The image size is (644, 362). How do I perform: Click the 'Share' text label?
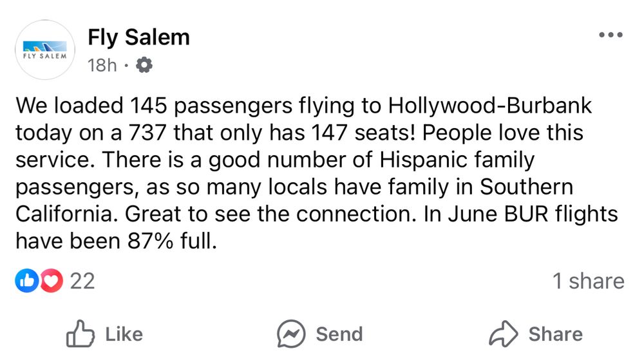tap(556, 334)
